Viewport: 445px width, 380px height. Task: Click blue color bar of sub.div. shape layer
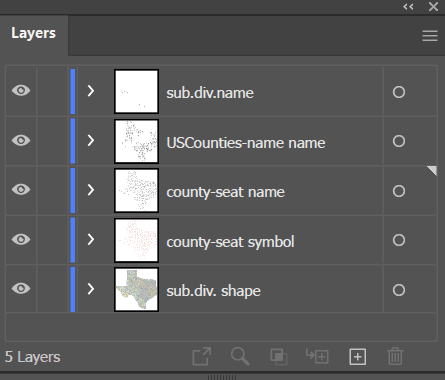point(73,289)
